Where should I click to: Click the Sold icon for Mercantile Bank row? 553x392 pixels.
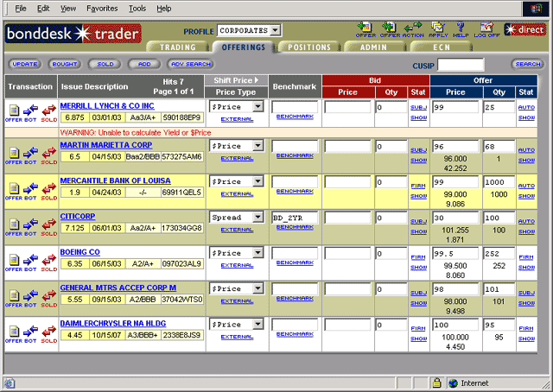[x=49, y=192]
